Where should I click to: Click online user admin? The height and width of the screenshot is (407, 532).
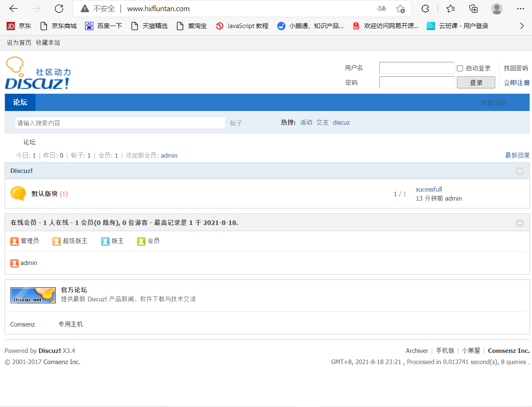click(x=28, y=263)
